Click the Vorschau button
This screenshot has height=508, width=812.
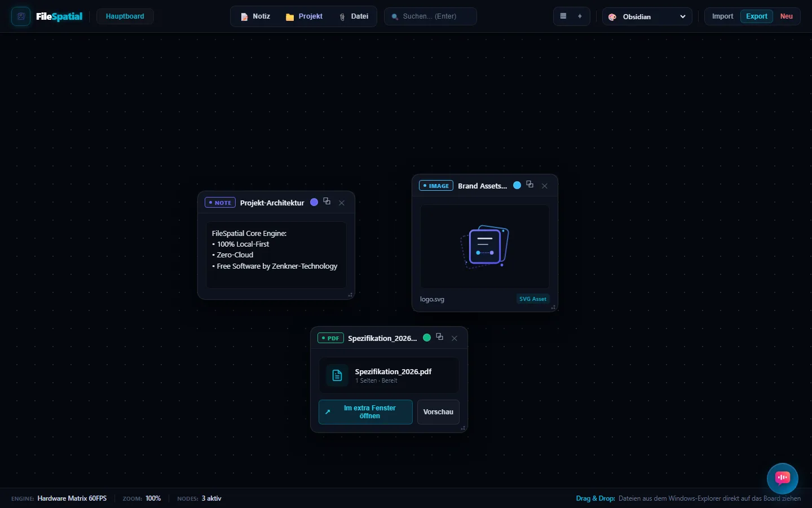438,412
